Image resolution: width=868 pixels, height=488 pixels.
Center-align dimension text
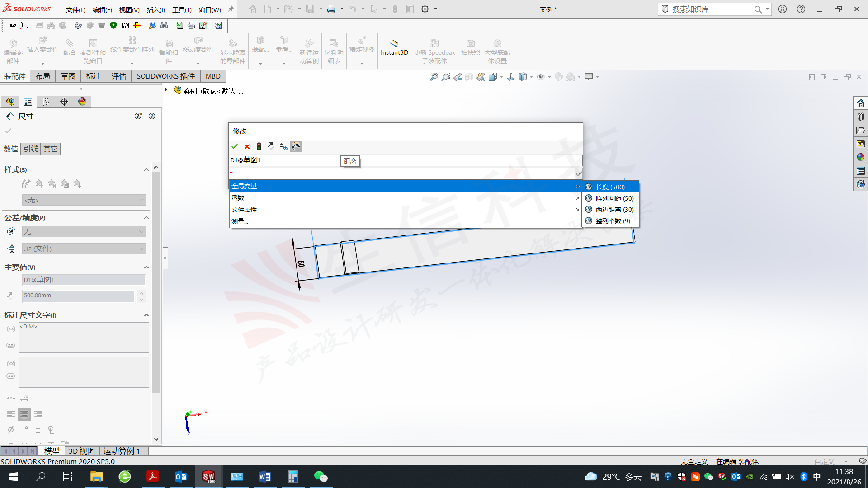(x=24, y=414)
